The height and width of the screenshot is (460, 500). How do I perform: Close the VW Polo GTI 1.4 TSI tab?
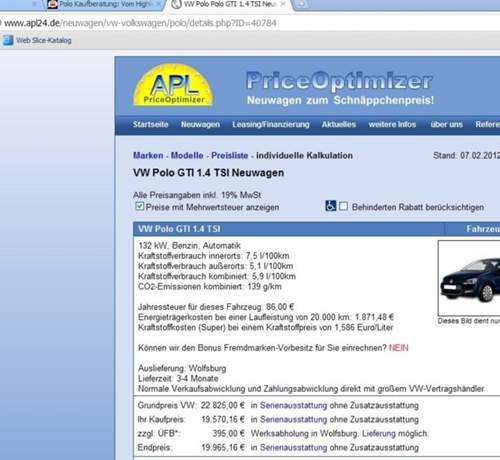283,4
